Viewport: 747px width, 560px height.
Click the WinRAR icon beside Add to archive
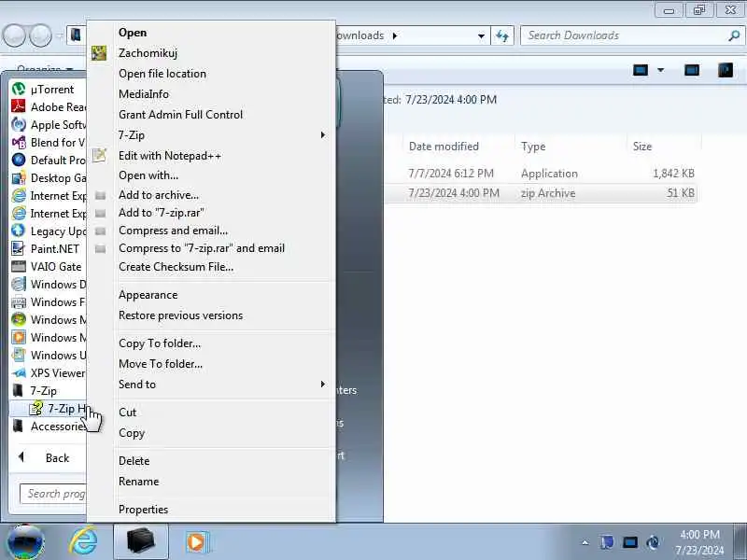[100, 195]
